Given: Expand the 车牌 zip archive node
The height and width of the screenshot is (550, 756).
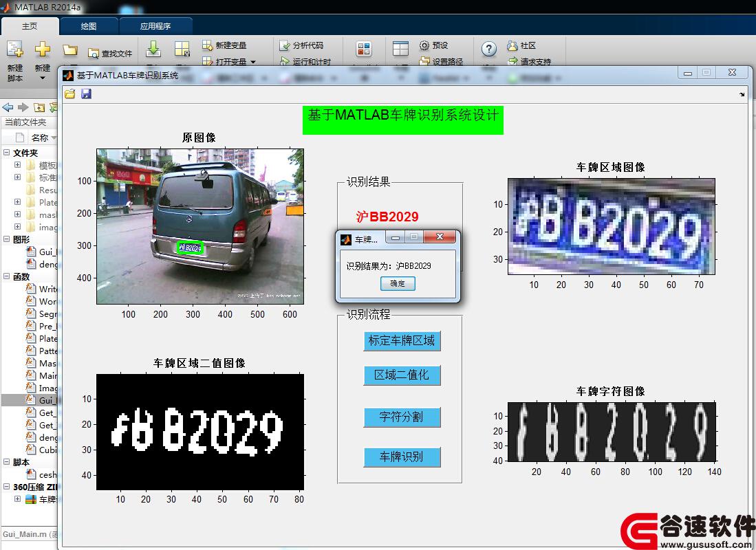Looking at the screenshot, I should click(17, 499).
